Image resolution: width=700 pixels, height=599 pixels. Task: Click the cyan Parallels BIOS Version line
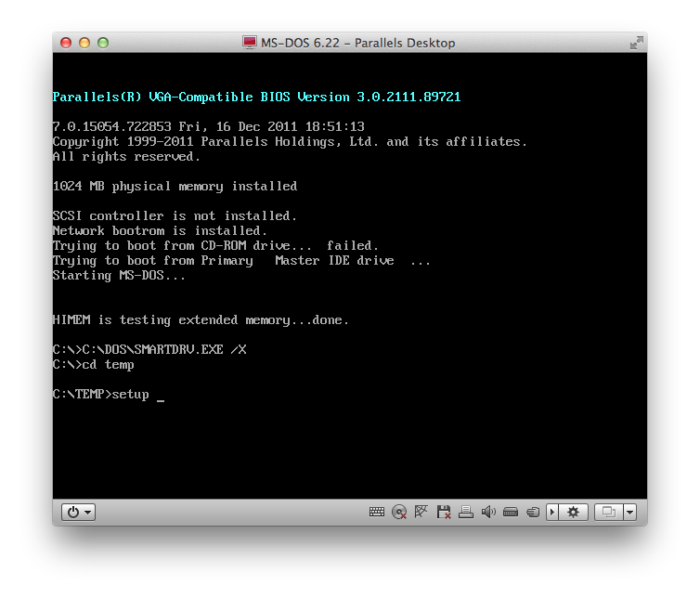coord(256,97)
